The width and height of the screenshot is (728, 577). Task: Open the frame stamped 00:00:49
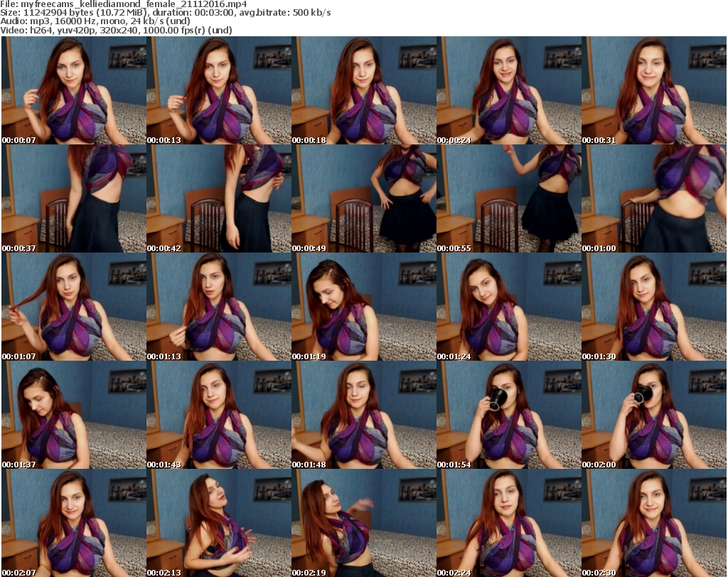click(x=363, y=198)
